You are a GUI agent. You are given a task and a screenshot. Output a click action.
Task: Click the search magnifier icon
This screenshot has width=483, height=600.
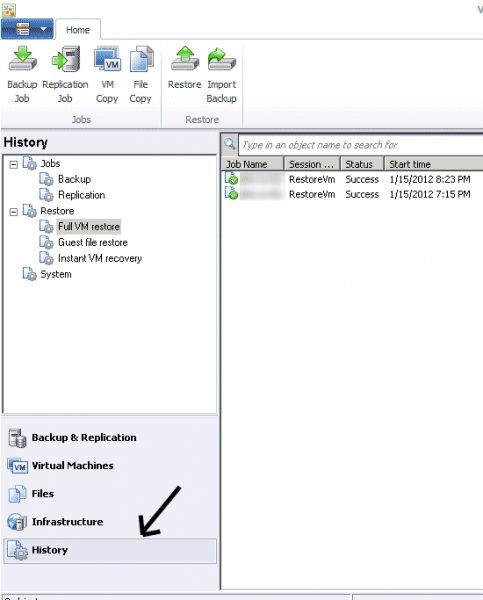tap(230, 144)
